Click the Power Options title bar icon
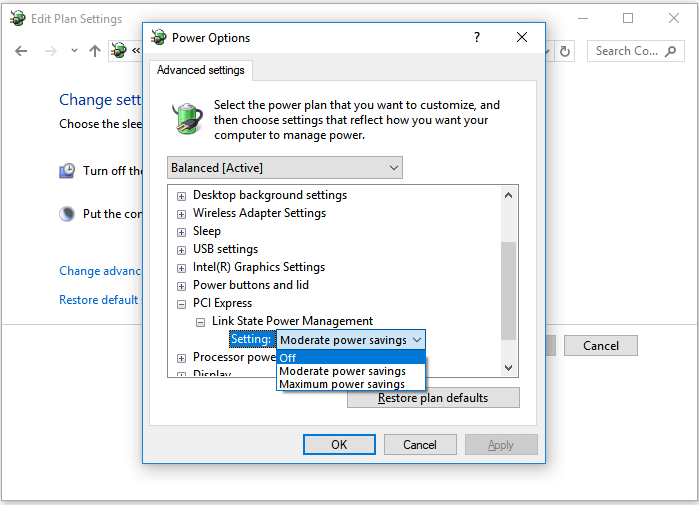699x505 pixels. tap(158, 37)
